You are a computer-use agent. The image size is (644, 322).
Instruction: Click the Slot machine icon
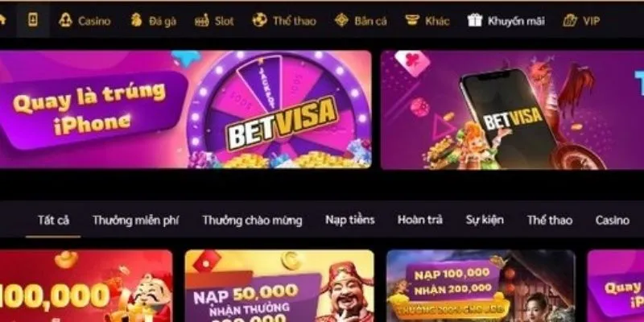click(x=202, y=20)
